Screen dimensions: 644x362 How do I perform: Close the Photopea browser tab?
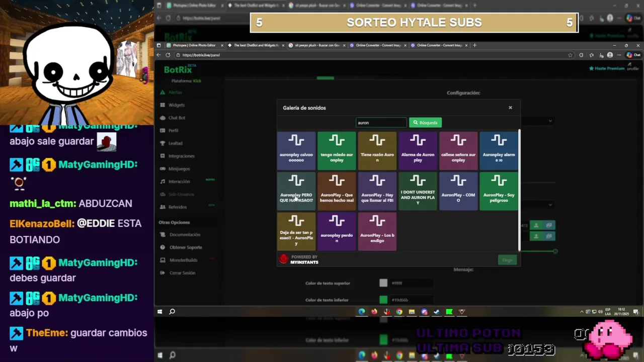tap(222, 45)
